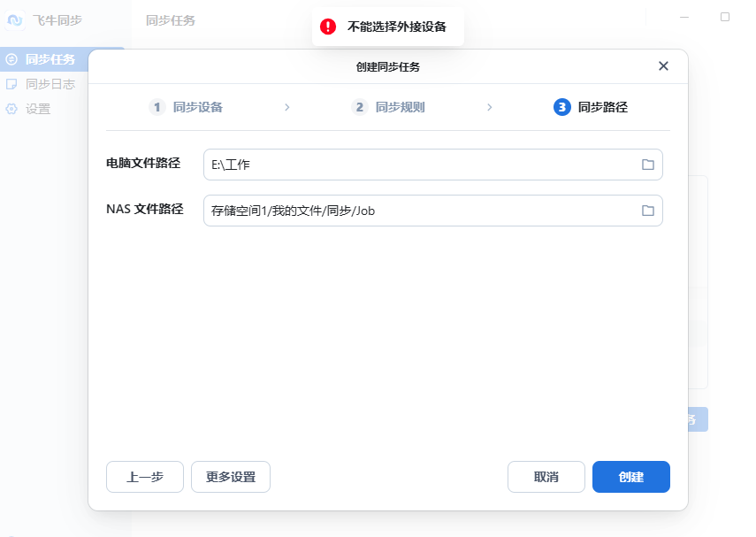Screen dimensions: 756x537
Task: Open 更多设置
Action: [x=231, y=477]
